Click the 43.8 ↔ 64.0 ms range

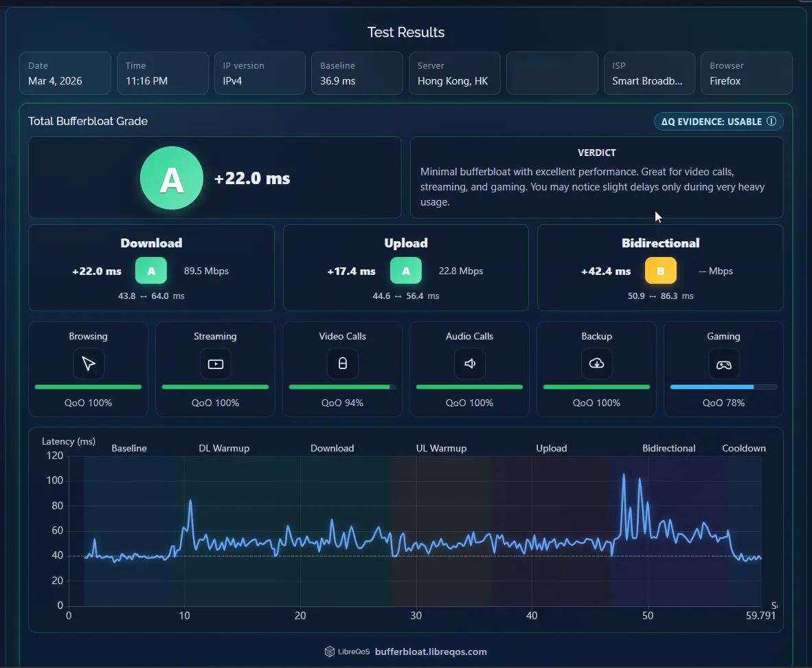(x=151, y=296)
